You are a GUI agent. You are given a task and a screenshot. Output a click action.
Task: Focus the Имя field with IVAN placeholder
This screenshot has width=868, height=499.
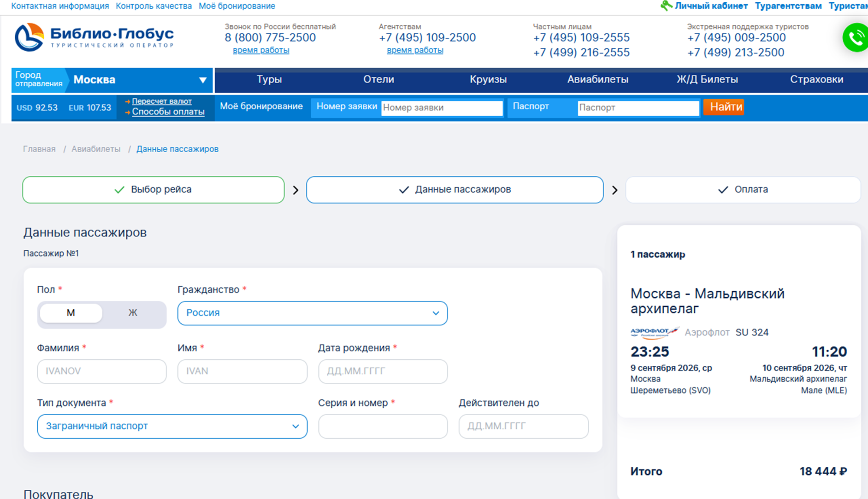[x=242, y=371]
